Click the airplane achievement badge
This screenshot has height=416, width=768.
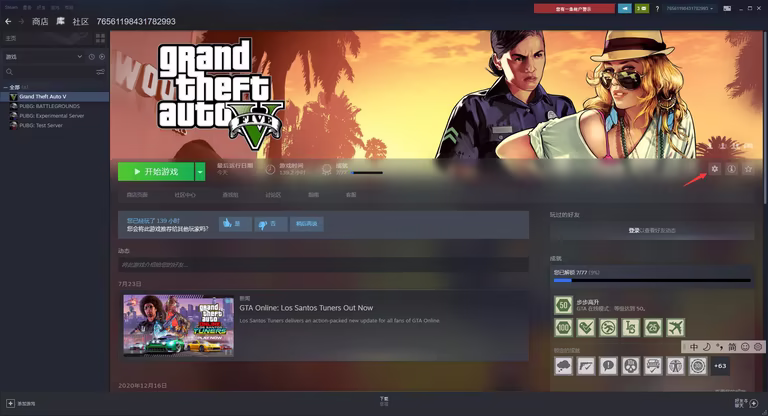point(675,327)
